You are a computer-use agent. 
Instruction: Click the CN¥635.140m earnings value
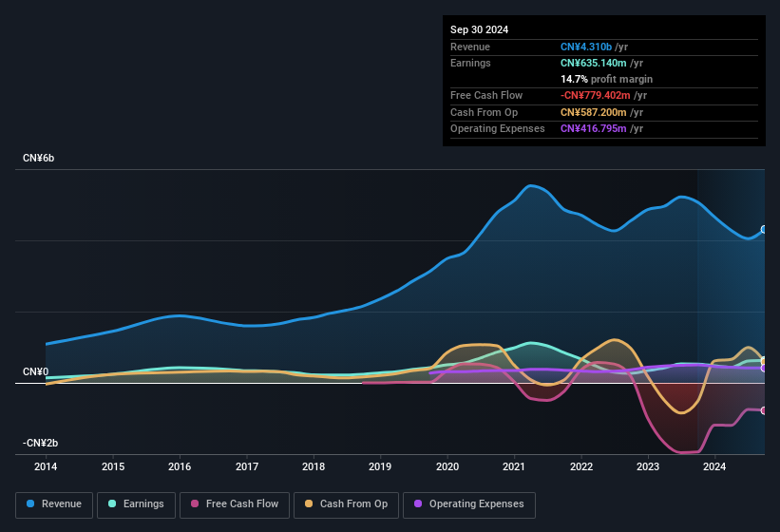click(594, 63)
